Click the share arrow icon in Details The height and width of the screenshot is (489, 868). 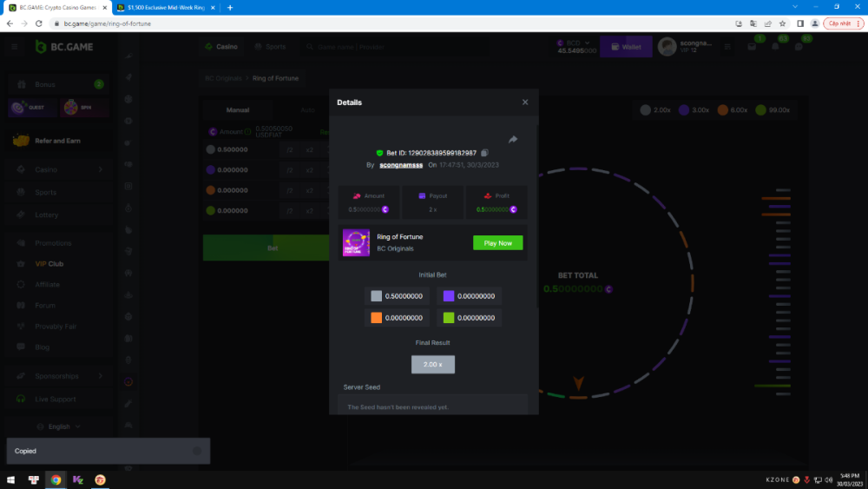[513, 139]
